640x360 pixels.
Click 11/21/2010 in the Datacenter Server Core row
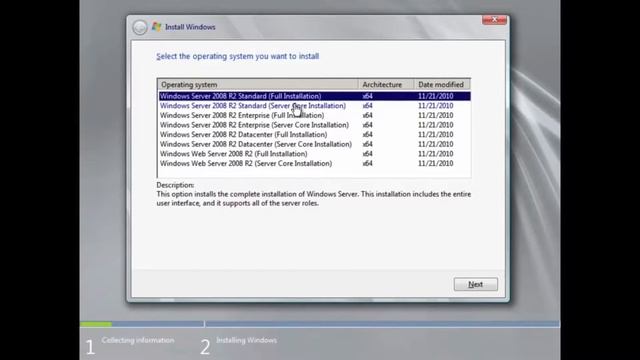pos(436,144)
